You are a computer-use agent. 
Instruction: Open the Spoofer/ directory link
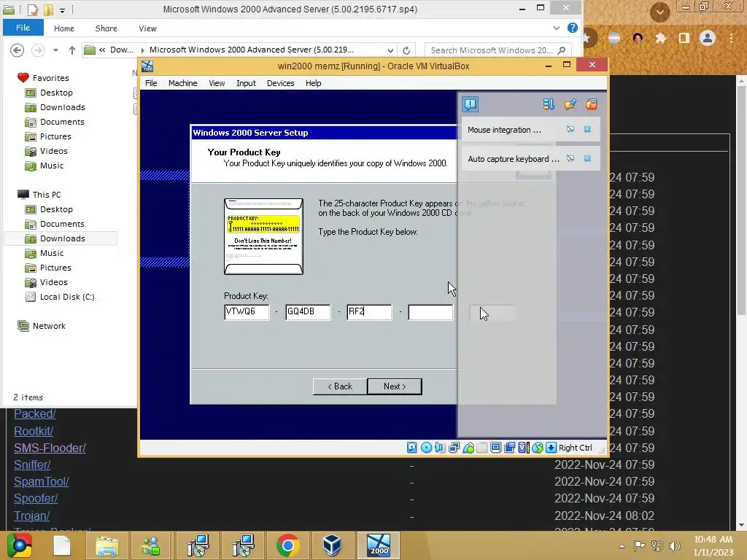pos(36,499)
